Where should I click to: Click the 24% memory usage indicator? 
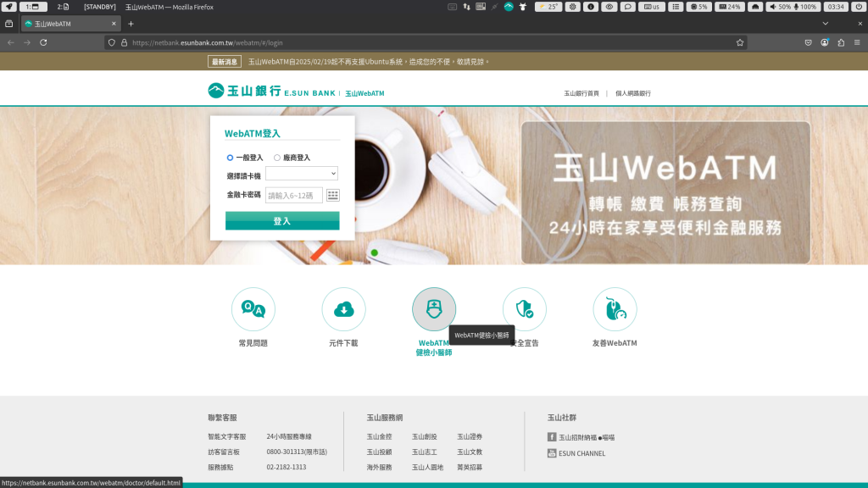pos(729,7)
